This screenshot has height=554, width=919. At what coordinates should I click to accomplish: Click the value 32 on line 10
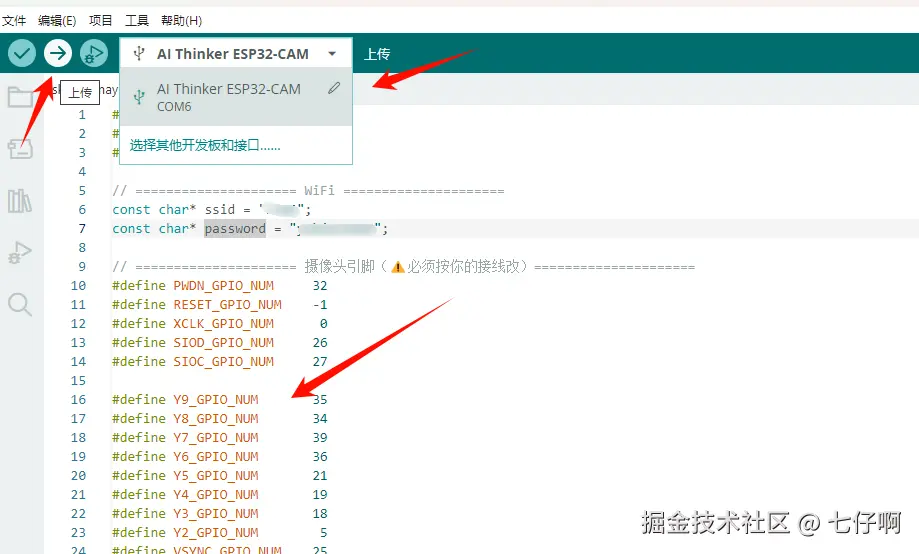(x=320, y=286)
